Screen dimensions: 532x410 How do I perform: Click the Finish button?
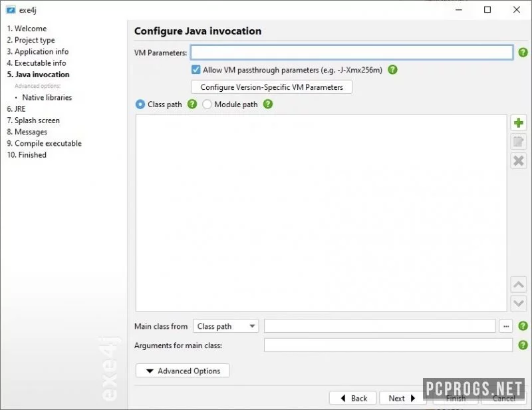point(456,399)
